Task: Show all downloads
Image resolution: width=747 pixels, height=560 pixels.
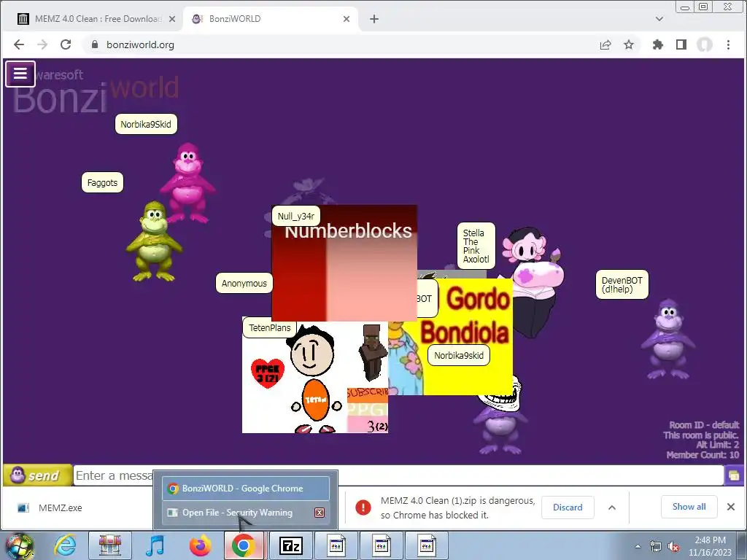Action: click(x=689, y=507)
